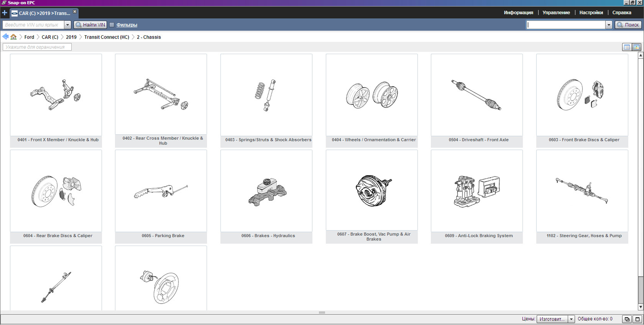
Task: Click the home icon in breadcrumb
Action: click(13, 37)
